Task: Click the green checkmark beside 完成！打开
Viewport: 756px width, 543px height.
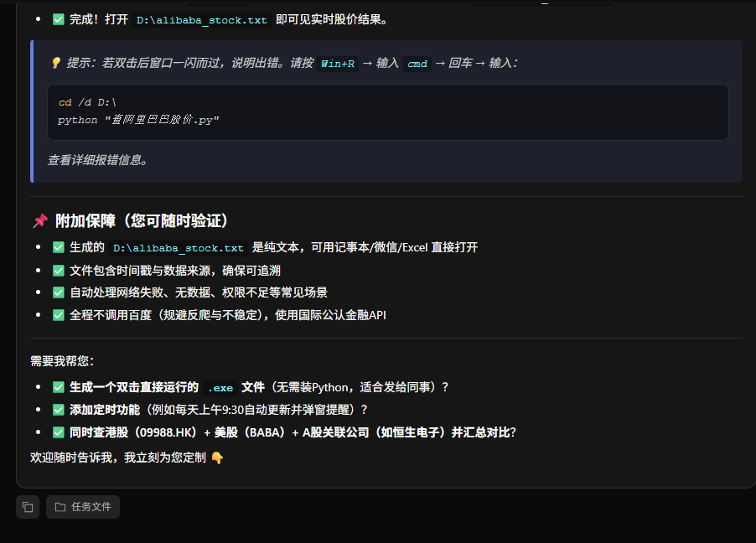Action: (x=58, y=18)
